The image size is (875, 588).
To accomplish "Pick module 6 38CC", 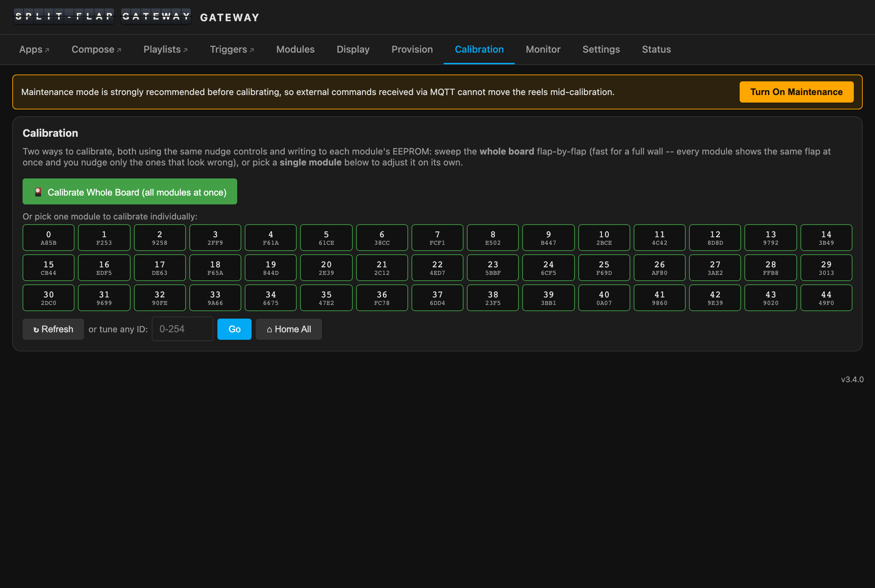I will tap(382, 238).
